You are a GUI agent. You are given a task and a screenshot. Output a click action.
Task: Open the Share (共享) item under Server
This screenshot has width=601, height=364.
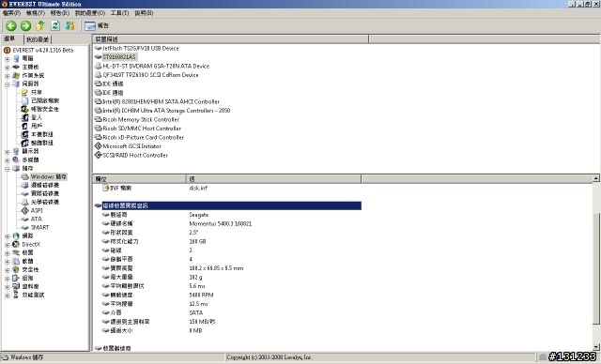[x=36, y=92]
